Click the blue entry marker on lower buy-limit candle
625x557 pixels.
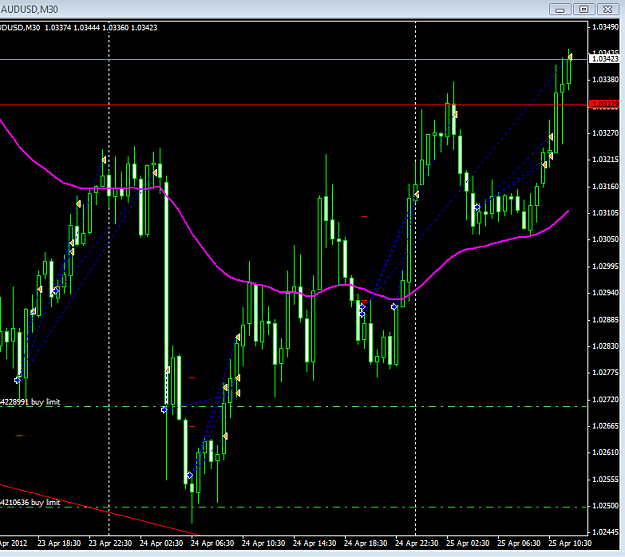click(x=190, y=475)
